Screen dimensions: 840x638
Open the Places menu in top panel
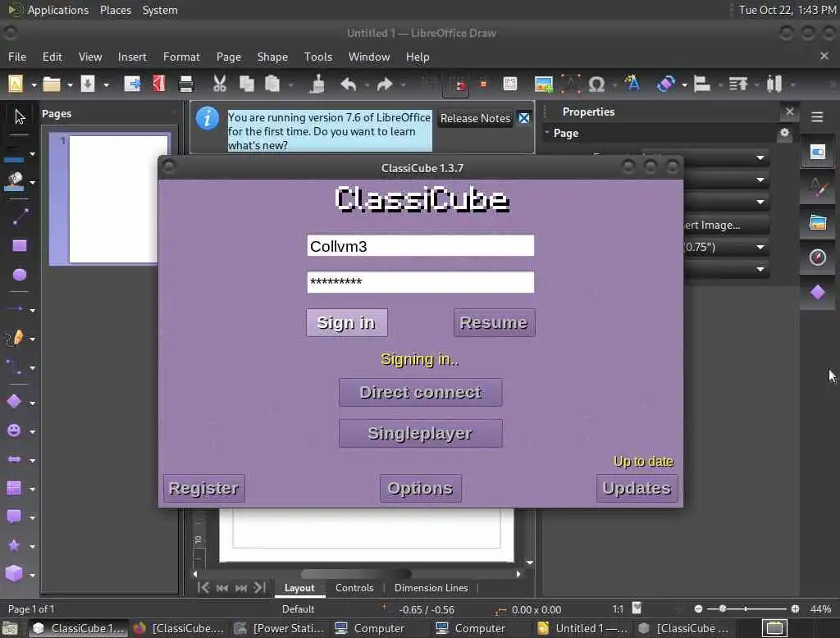[115, 10]
